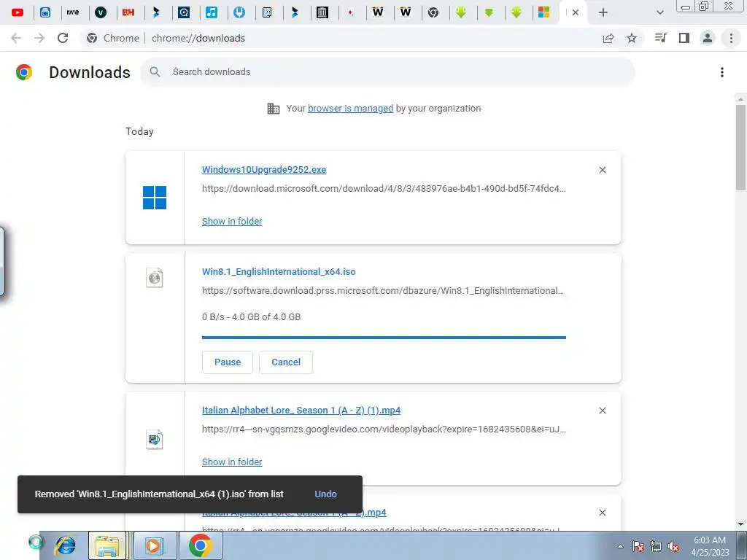Click the ISO disc file icon
Viewport: 747px width, 560px height.
tap(155, 278)
